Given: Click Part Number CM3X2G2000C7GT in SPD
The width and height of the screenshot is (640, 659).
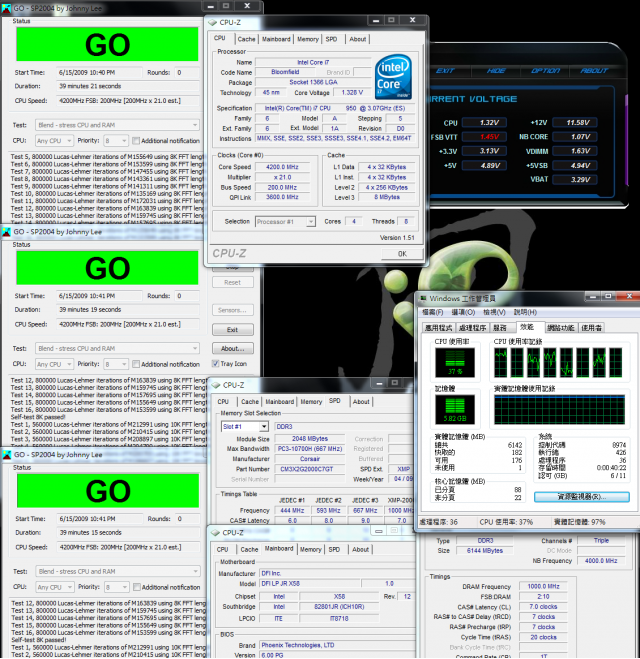Looking at the screenshot, I should pos(310,469).
